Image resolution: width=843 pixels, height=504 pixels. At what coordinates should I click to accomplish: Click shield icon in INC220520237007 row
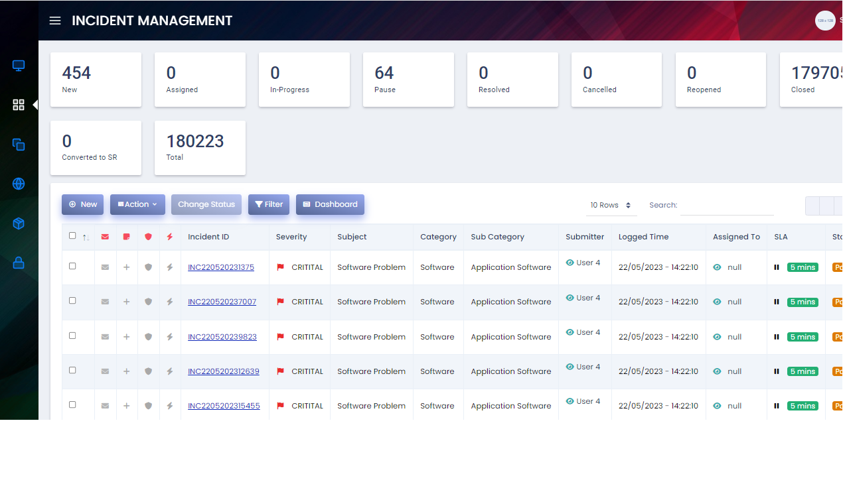click(x=148, y=302)
